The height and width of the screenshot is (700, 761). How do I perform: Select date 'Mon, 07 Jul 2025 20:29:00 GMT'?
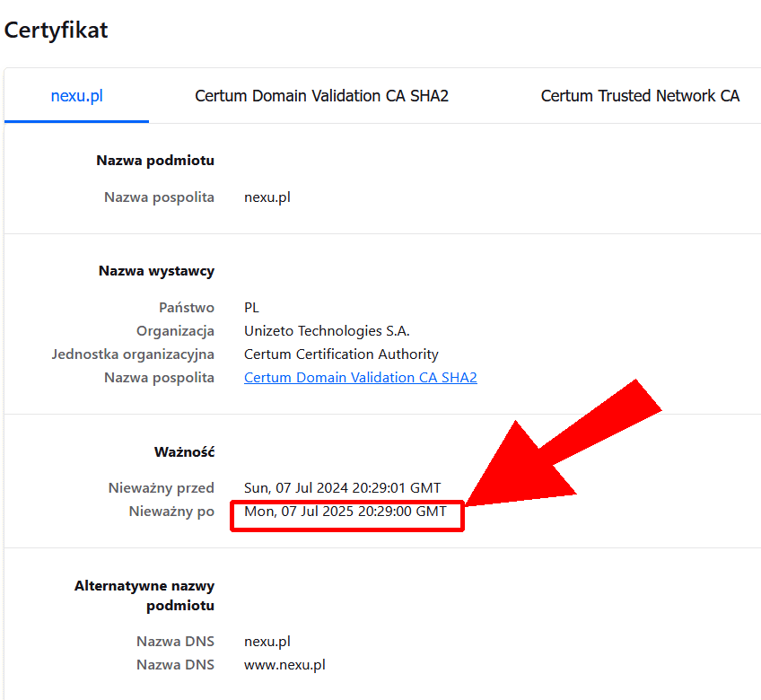(346, 512)
